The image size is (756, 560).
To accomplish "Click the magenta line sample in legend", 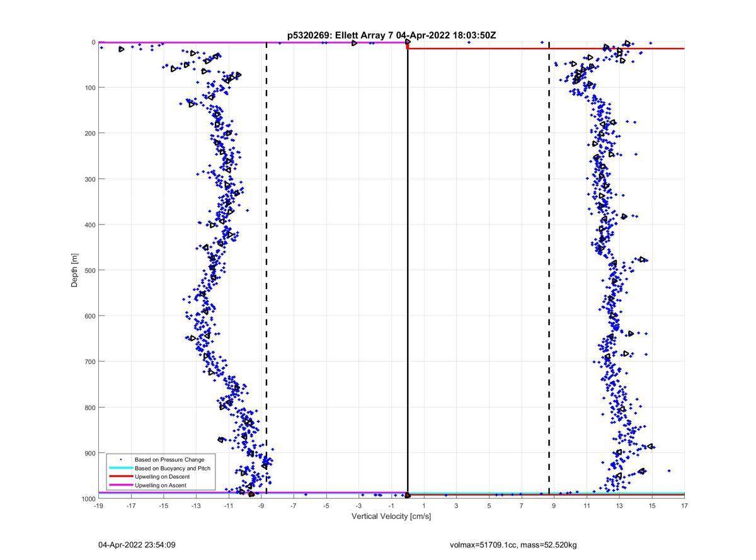I will click(x=120, y=486).
